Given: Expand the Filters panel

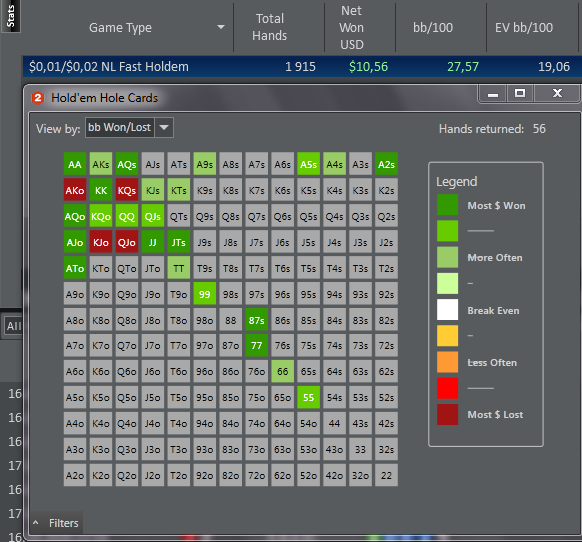Looking at the screenshot, I should (56, 523).
